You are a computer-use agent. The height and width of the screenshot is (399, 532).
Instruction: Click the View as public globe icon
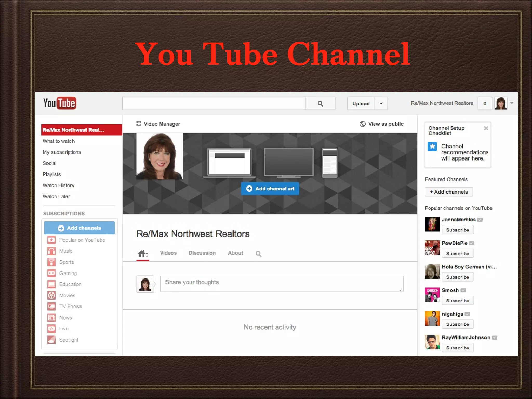(363, 124)
